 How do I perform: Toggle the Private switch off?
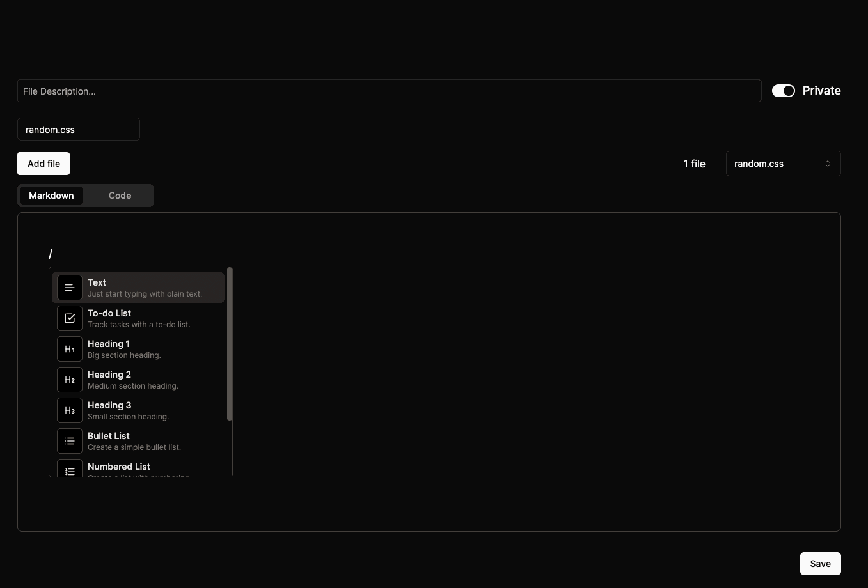tap(783, 91)
